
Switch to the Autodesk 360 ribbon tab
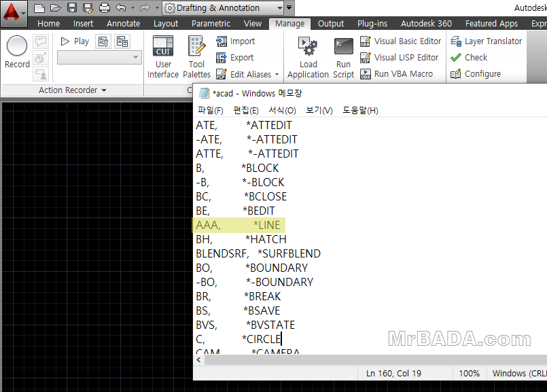coord(426,24)
